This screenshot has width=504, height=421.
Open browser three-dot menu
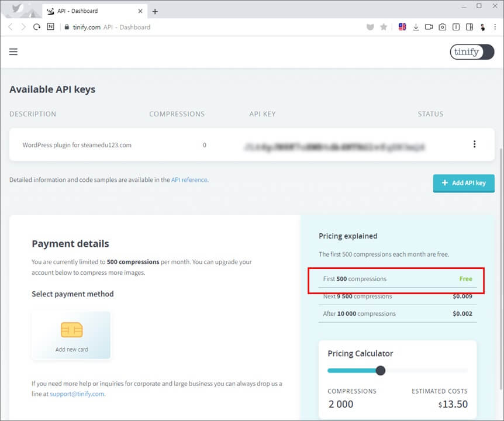[495, 27]
